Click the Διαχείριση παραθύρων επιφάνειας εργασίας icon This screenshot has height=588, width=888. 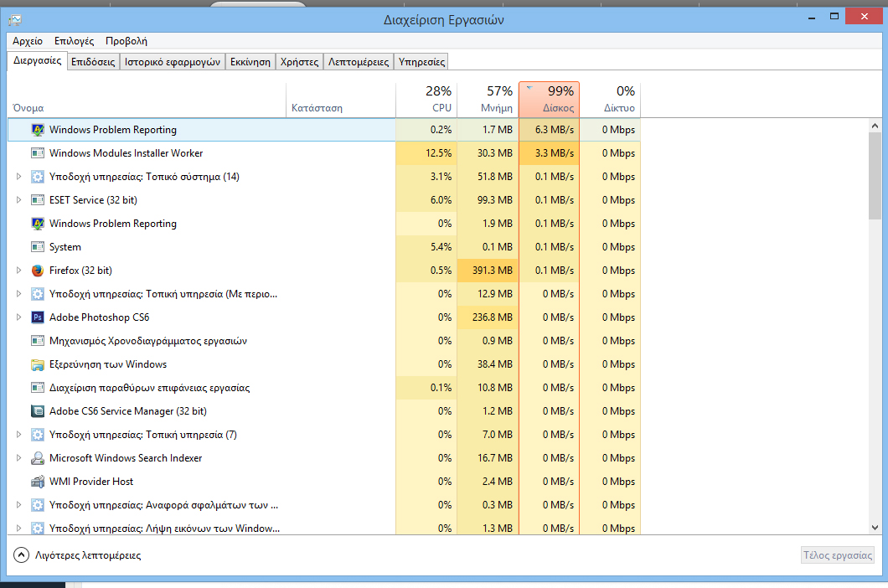click(x=38, y=388)
